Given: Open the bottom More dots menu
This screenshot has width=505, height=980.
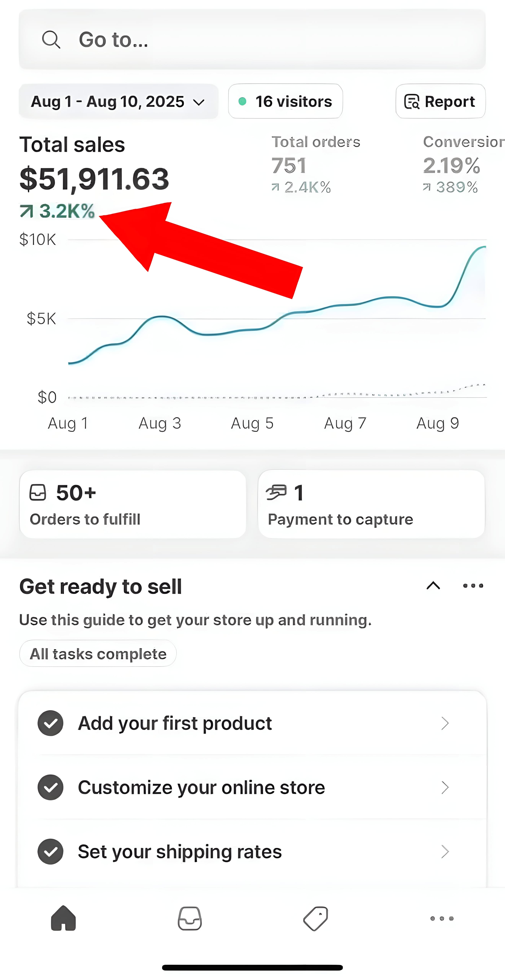Looking at the screenshot, I should tap(441, 918).
